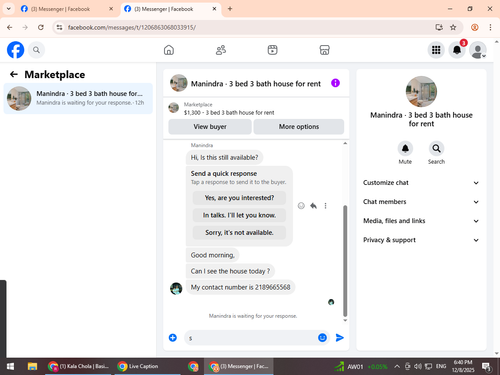Click the View buyer button
This screenshot has width=500, height=375.
pos(210,127)
